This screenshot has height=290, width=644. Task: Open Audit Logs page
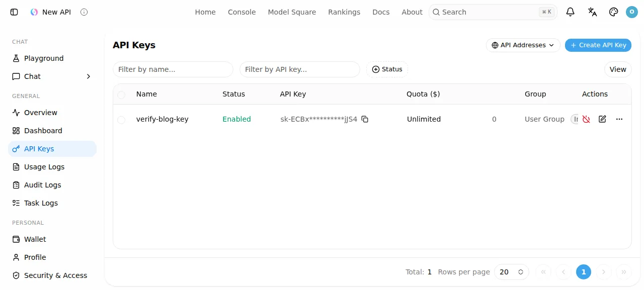click(52, 185)
